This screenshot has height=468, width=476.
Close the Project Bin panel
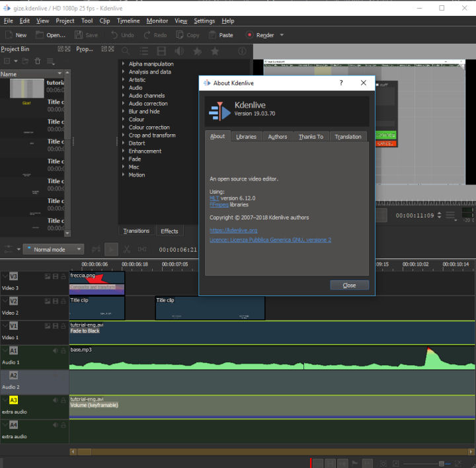pos(67,49)
